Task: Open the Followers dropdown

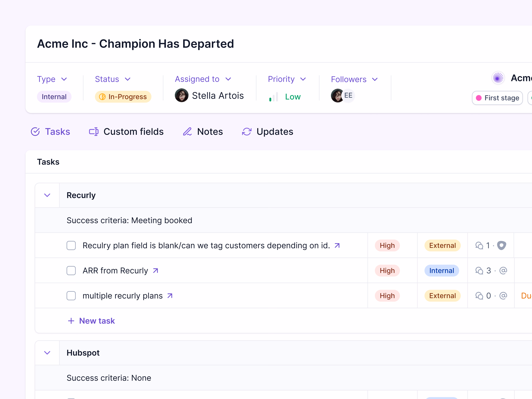Action: [x=355, y=79]
